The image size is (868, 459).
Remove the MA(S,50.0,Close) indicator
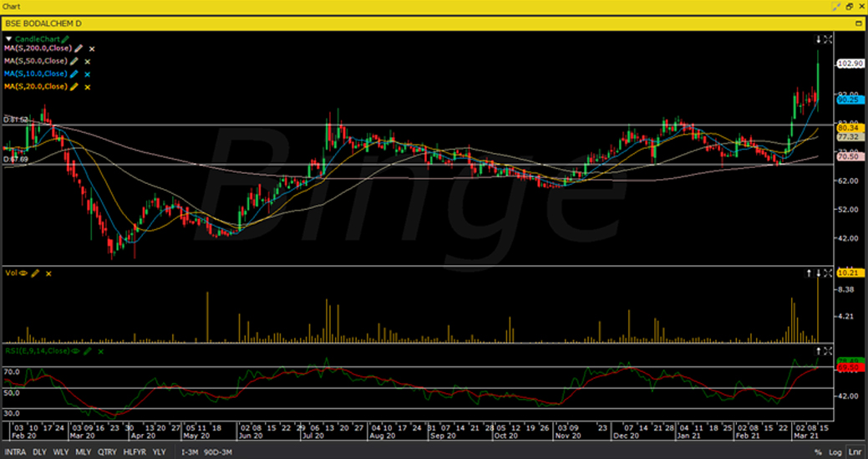[87, 62]
